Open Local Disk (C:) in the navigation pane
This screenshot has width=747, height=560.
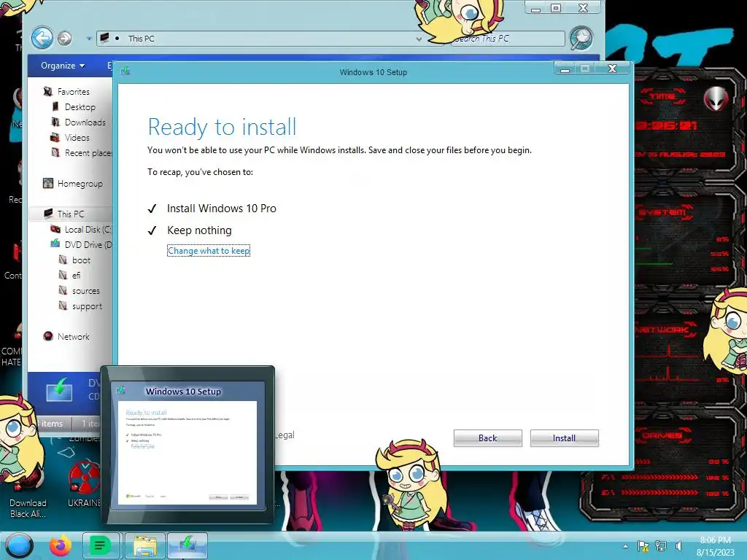click(x=88, y=229)
